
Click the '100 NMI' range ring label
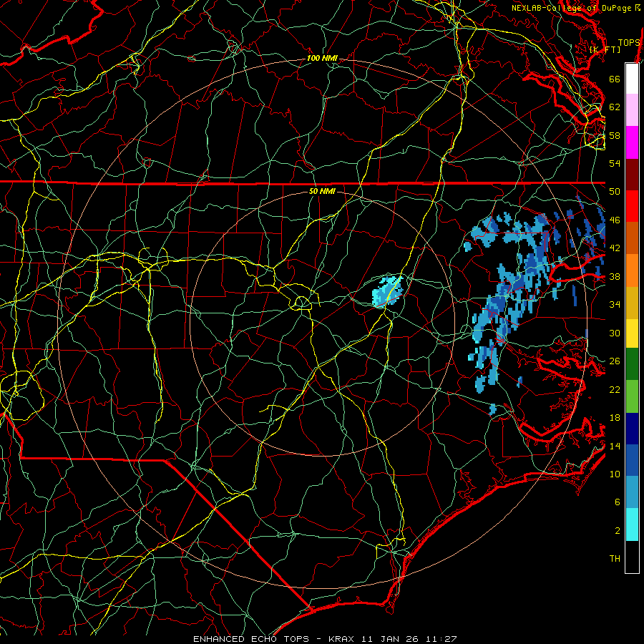click(322, 59)
